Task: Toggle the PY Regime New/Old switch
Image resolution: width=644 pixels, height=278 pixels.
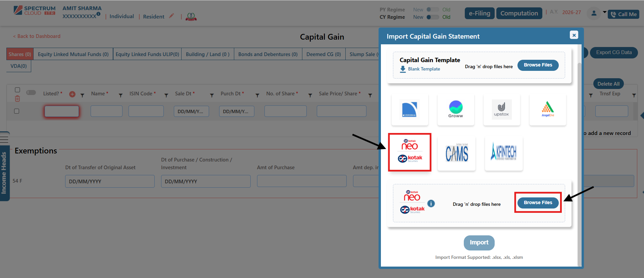Action: pos(433,10)
